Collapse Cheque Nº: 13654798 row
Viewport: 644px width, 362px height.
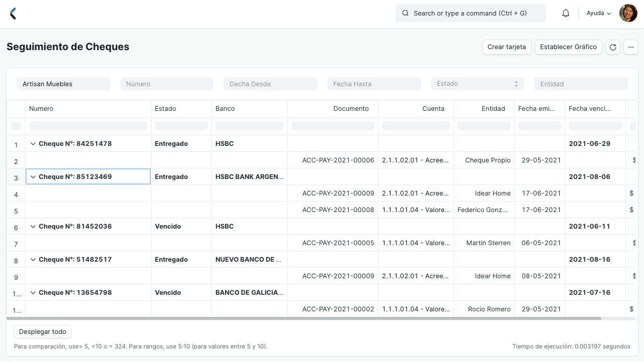33,293
